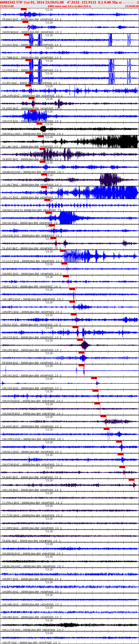Select the UW.IONE.EHZ station label

[32, 236]
